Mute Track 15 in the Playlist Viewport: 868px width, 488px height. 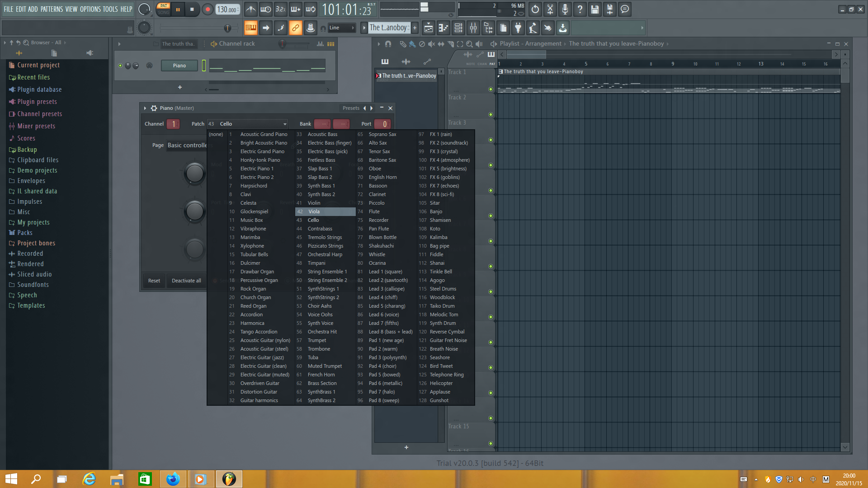(x=491, y=443)
